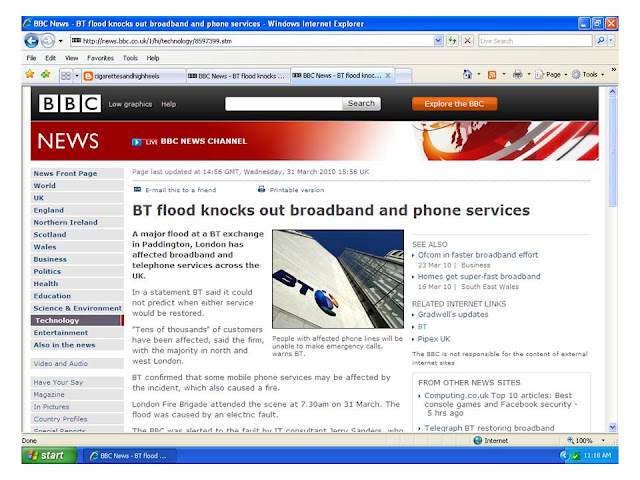Click the vertical scrollbar thumb
Viewport: 640px width, 480px height.
(612, 152)
